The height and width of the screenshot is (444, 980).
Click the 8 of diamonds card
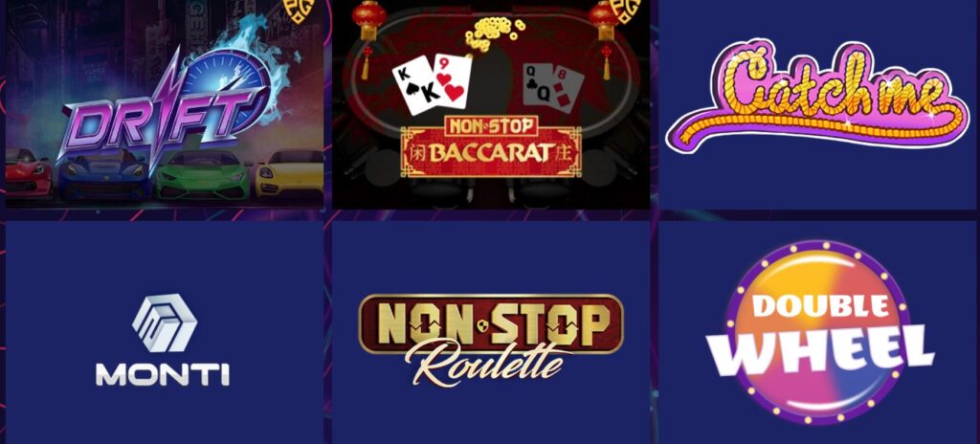[x=568, y=91]
